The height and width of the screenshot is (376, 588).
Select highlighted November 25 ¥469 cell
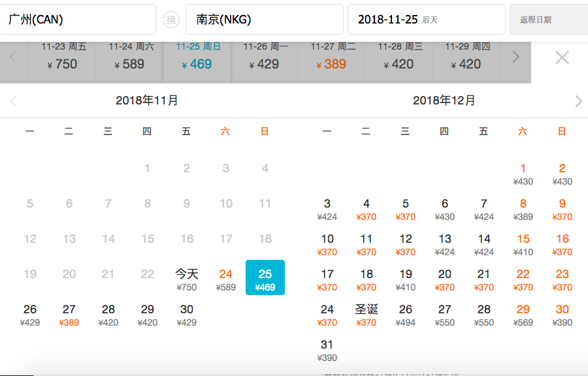[x=265, y=278]
